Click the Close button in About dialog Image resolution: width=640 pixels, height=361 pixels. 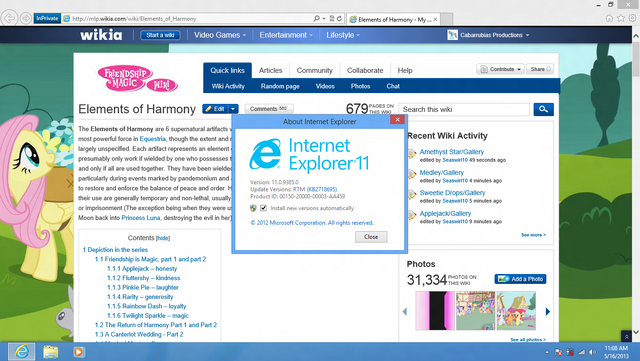371,237
